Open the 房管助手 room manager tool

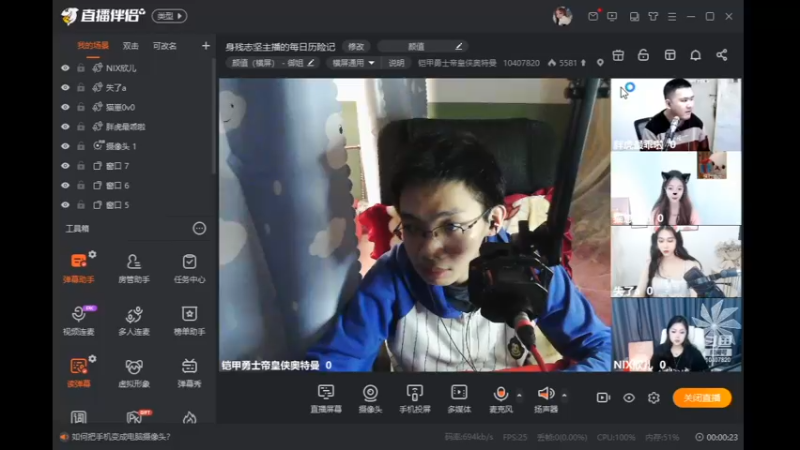click(x=134, y=268)
